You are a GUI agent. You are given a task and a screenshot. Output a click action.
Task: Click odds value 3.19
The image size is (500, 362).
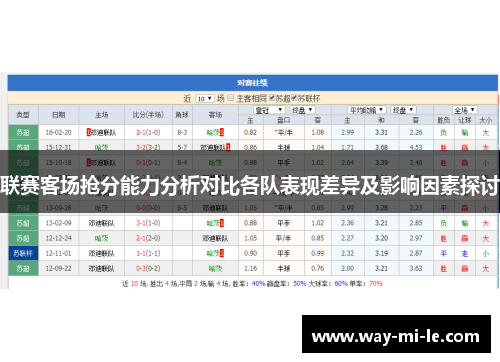pyautogui.click(x=381, y=253)
